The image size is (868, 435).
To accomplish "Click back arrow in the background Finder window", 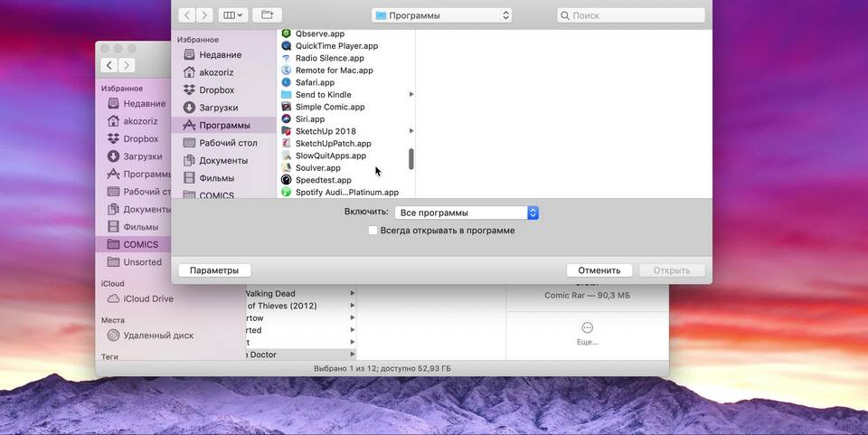I will 109,66.
